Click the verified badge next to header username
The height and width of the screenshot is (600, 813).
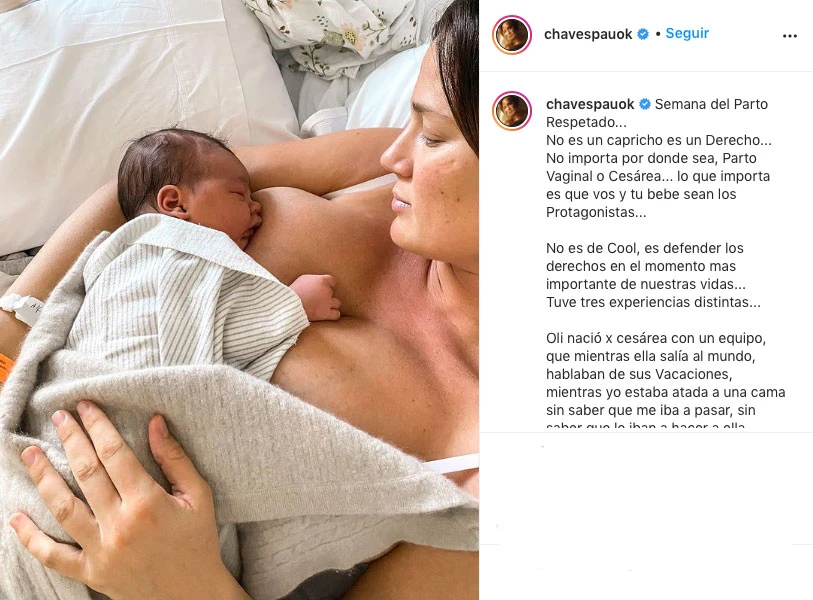(x=642, y=34)
